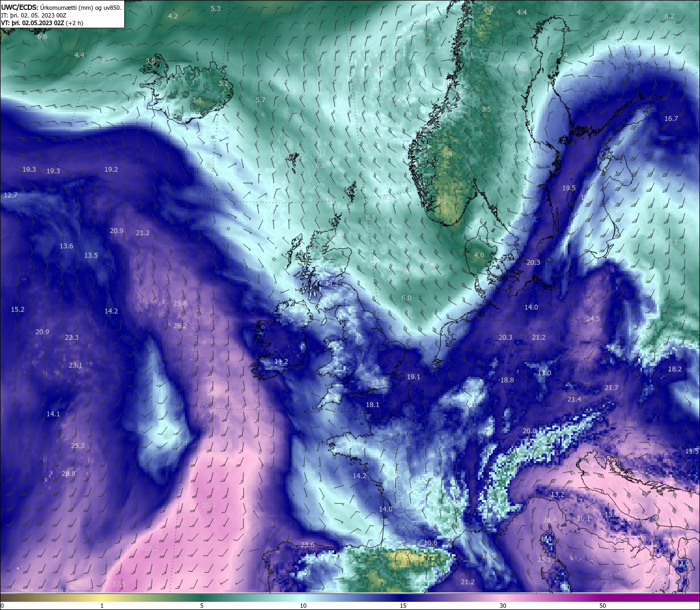Click the map value "12.7" at the left edge
The height and width of the screenshot is (610, 700).
click(10, 195)
